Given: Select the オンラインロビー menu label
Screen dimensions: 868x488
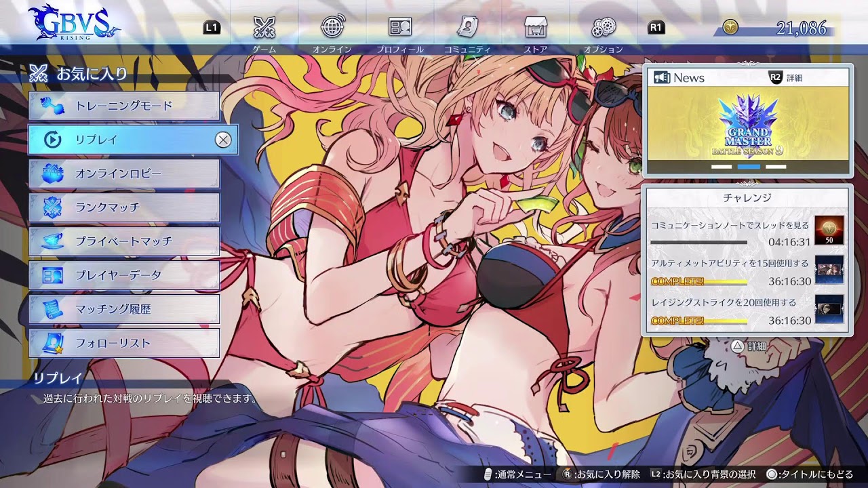Looking at the screenshot, I should click(118, 174).
